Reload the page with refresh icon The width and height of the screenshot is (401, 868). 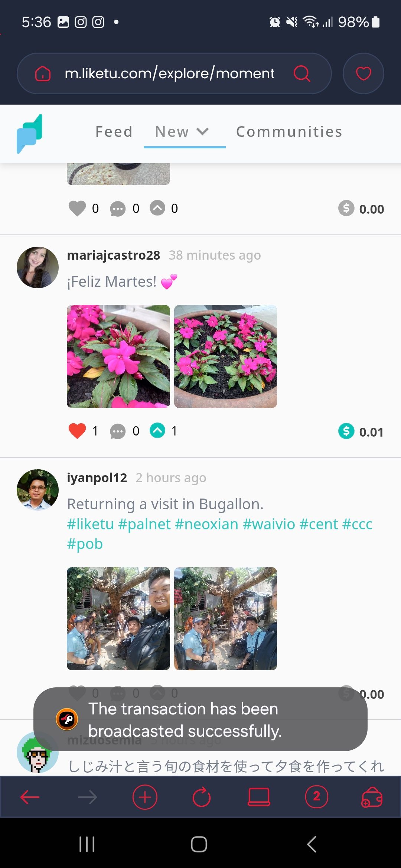pos(202,797)
